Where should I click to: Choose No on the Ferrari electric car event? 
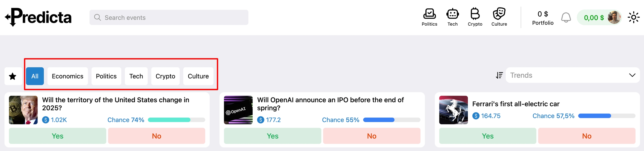[x=587, y=136]
